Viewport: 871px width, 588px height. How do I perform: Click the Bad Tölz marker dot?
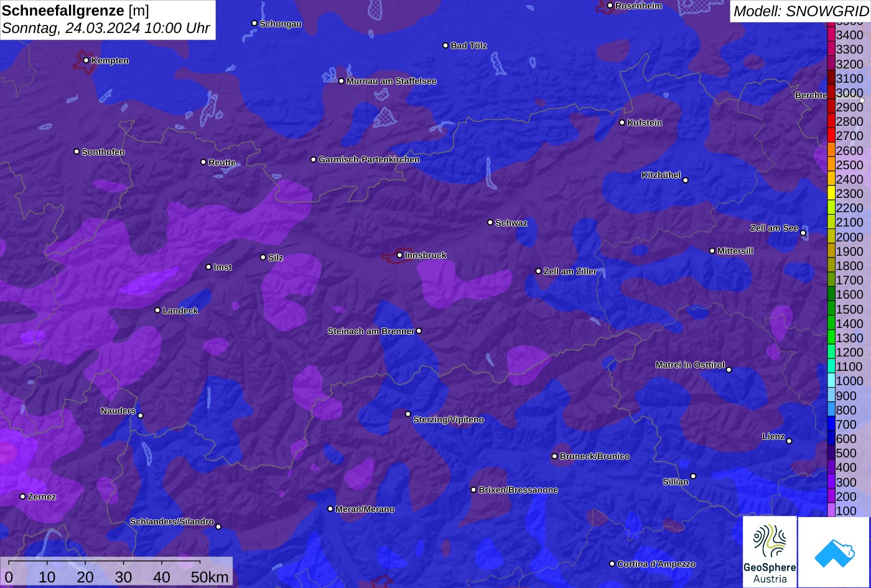click(445, 45)
